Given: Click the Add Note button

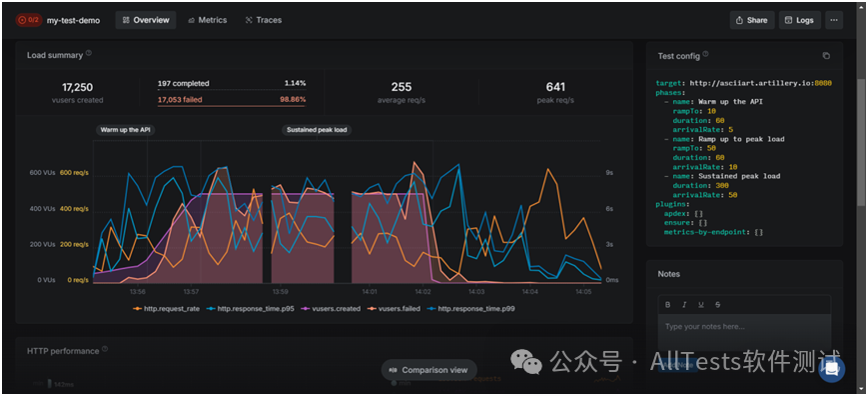Looking at the screenshot, I should [x=677, y=366].
